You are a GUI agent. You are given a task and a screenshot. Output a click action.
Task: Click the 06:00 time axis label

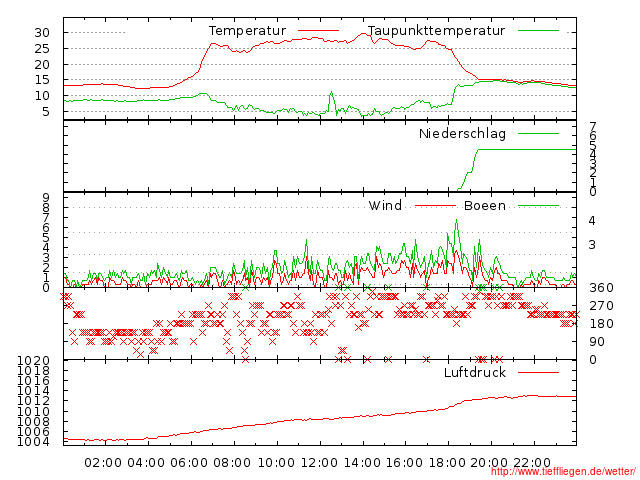(x=189, y=463)
